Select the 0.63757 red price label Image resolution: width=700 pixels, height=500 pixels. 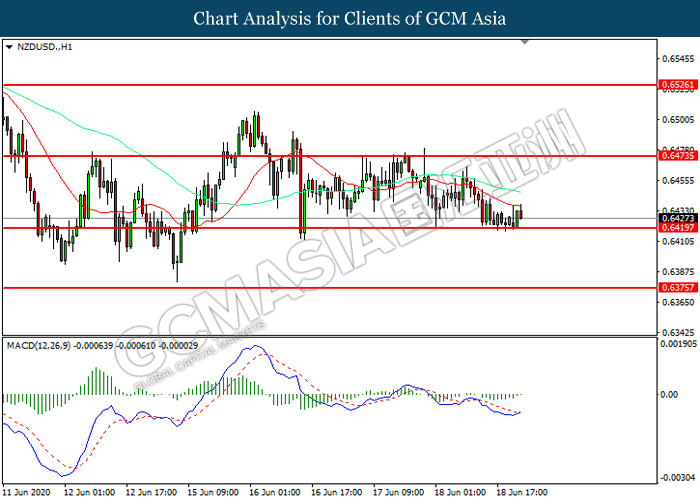678,288
